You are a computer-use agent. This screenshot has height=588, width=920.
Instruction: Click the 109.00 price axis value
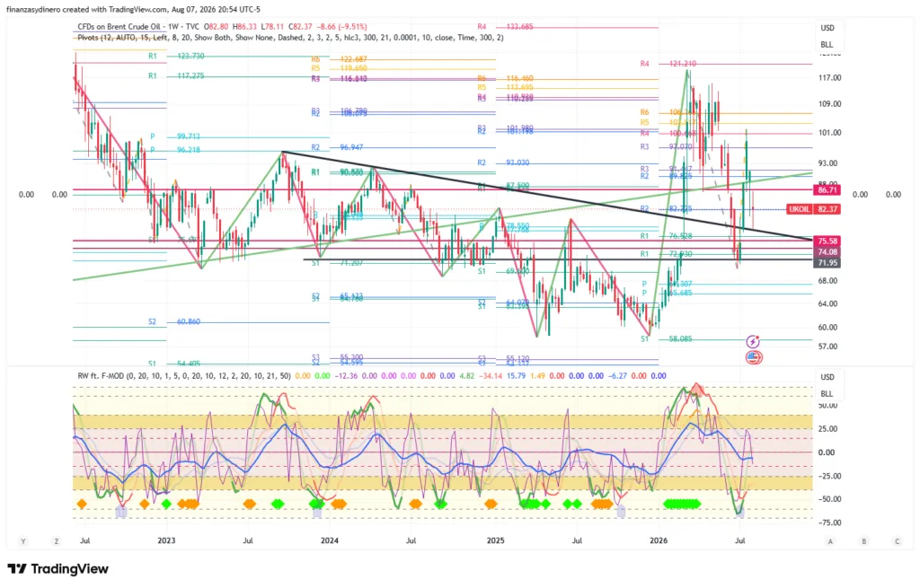829,104
